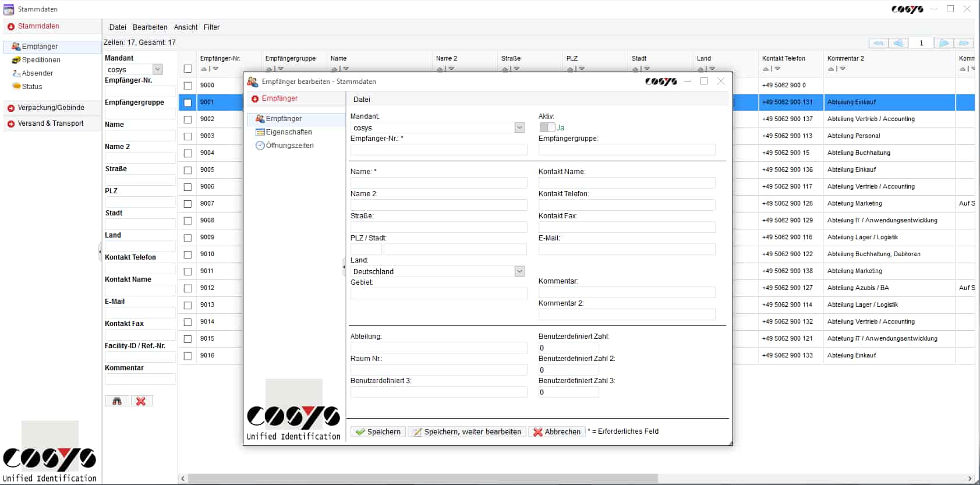The width and height of the screenshot is (980, 485).
Task: Click the horizontal scrollbar at table bottom
Action: [423, 479]
